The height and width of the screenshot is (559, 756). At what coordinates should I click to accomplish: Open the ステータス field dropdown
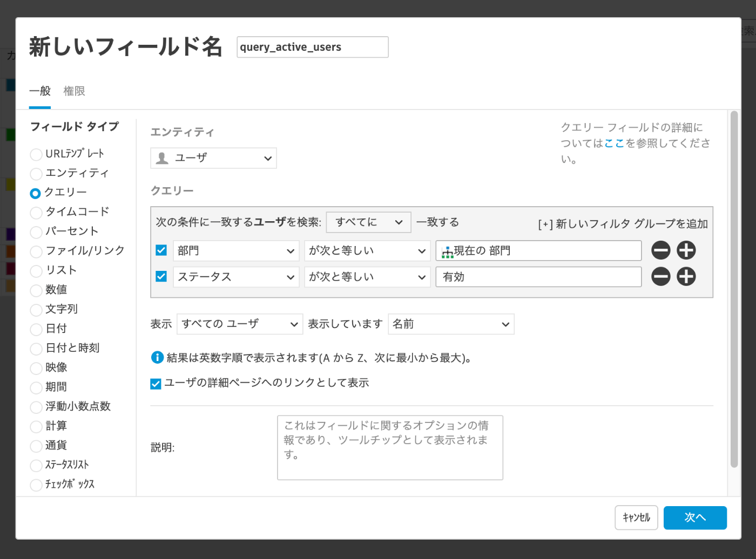click(236, 277)
